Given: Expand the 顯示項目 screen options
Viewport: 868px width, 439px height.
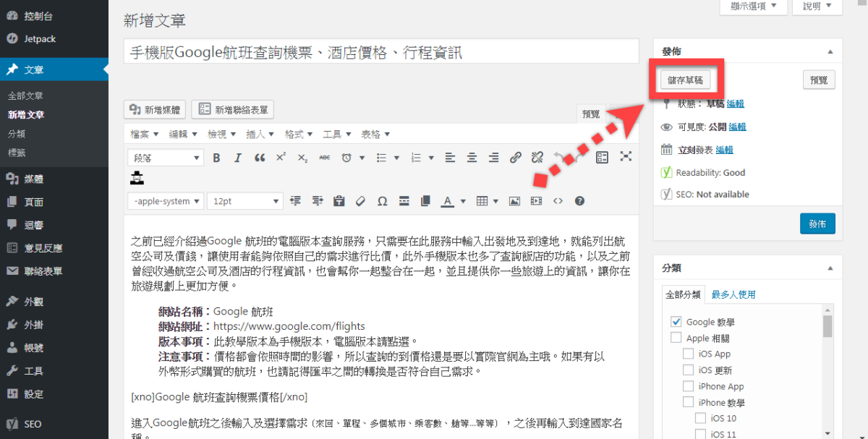Looking at the screenshot, I should tap(753, 7).
